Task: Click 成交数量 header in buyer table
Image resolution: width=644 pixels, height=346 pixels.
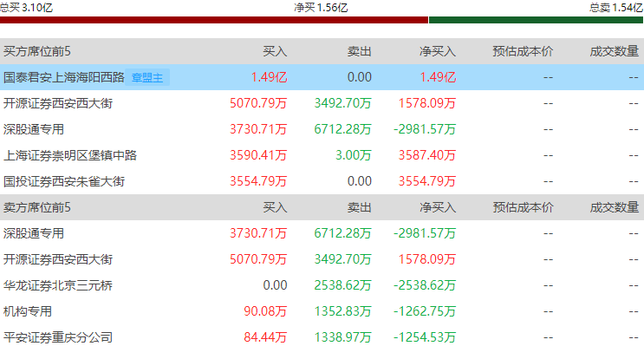Action: (x=614, y=51)
